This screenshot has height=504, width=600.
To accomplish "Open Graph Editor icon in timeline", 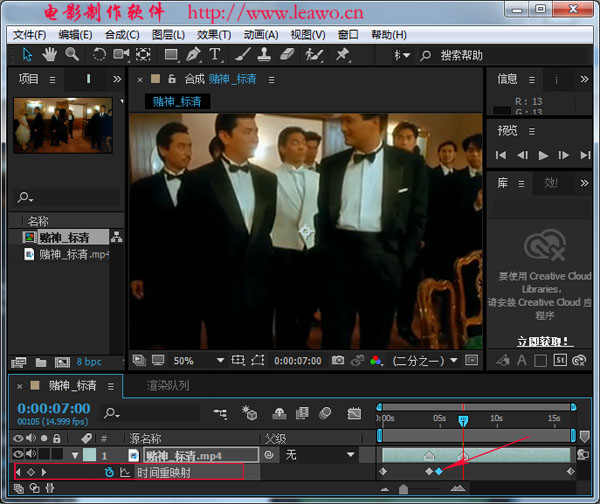I will click(354, 413).
